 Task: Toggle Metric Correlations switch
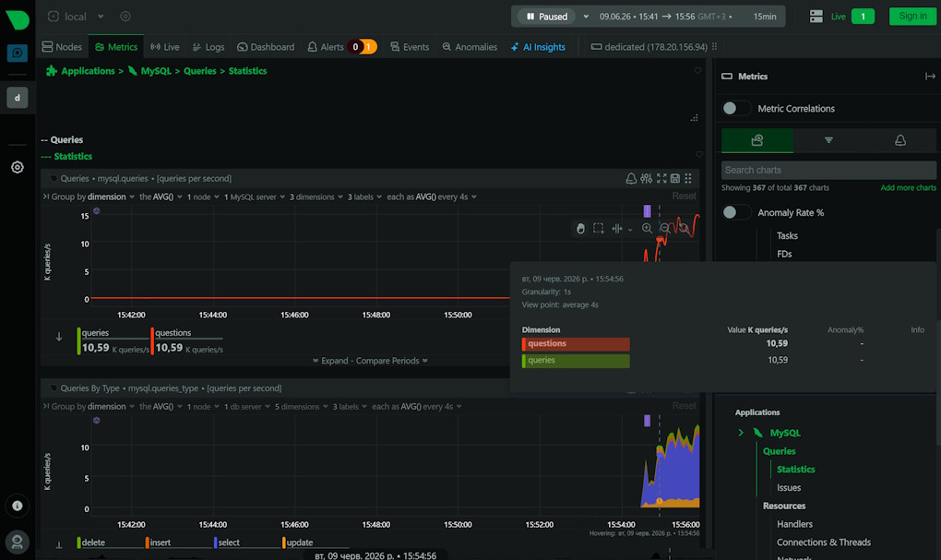click(736, 108)
